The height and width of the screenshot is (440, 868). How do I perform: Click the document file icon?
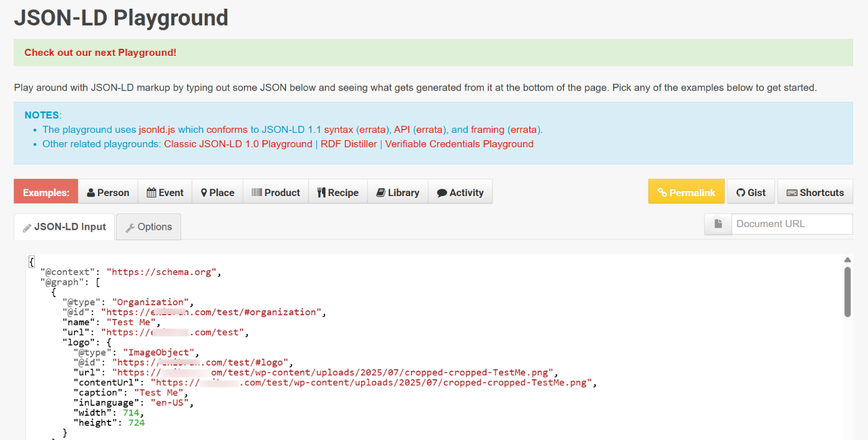[x=718, y=224]
